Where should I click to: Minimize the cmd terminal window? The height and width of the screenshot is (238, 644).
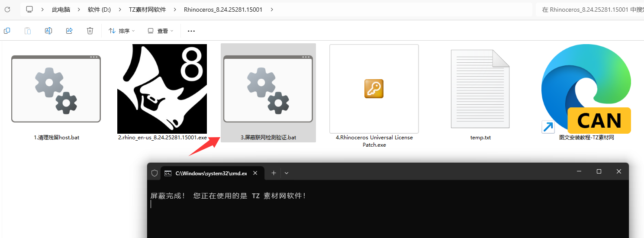tap(579, 172)
